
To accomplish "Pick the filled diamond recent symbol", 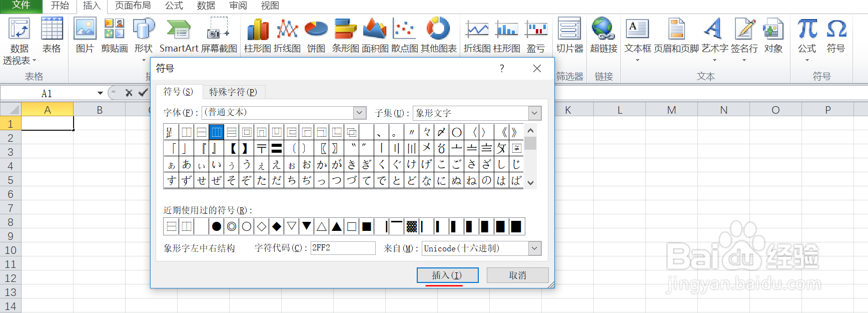I will [x=277, y=227].
